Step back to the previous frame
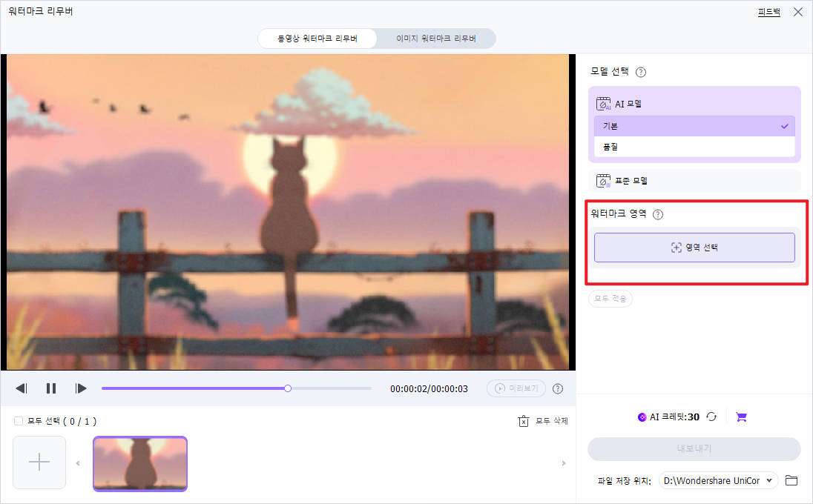This screenshot has height=504, width=813. pyautogui.click(x=22, y=388)
